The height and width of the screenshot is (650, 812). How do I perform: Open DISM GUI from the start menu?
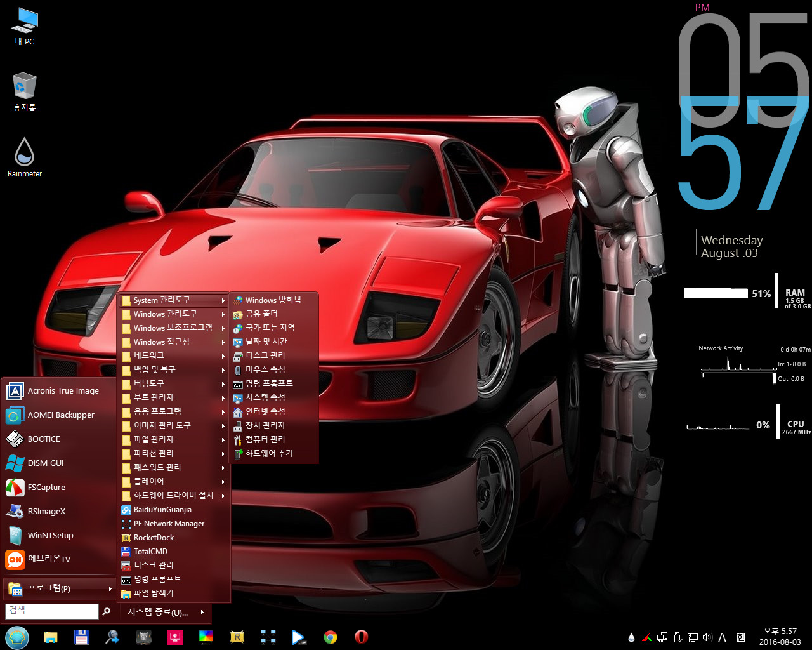(59, 463)
